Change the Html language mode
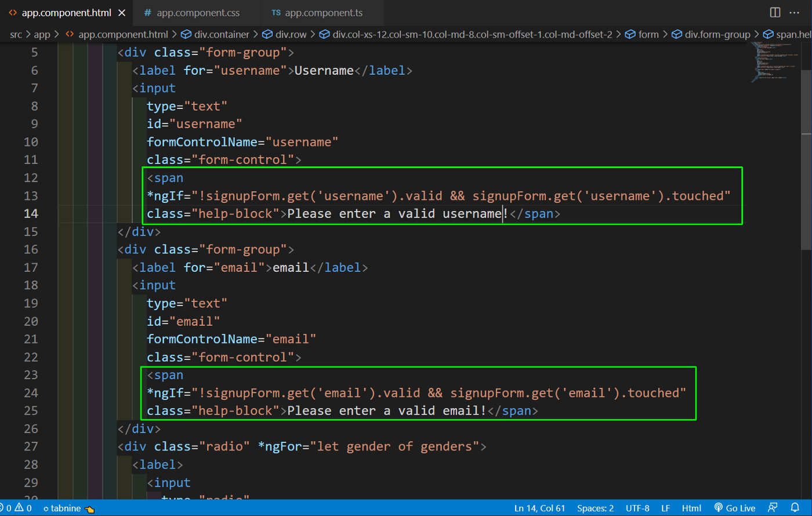Viewport: 812px width, 516px height. click(691, 508)
